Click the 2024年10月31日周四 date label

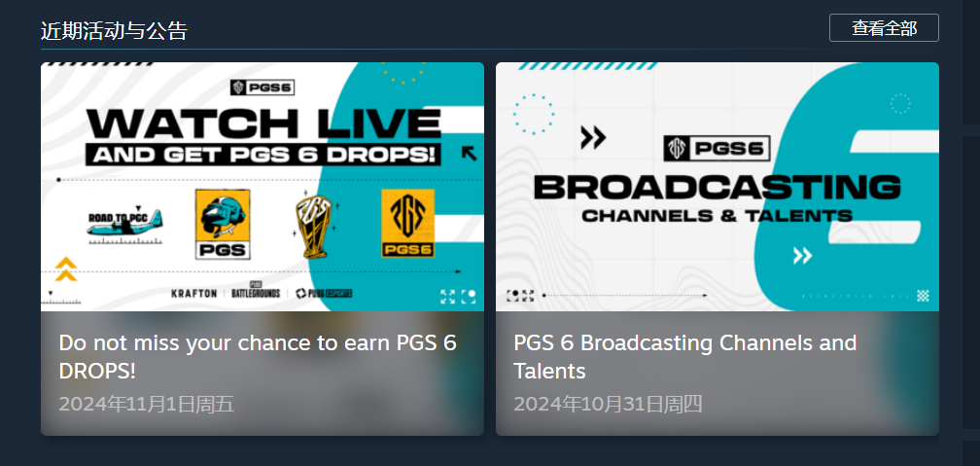tap(609, 404)
